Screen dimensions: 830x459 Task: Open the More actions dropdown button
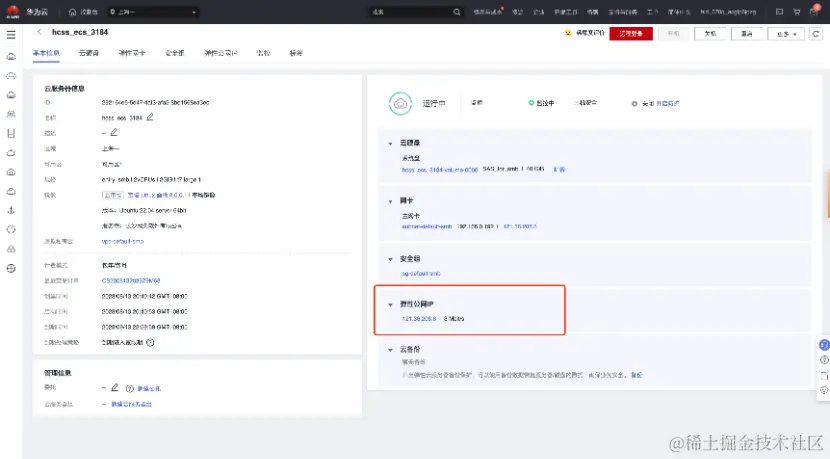(786, 34)
